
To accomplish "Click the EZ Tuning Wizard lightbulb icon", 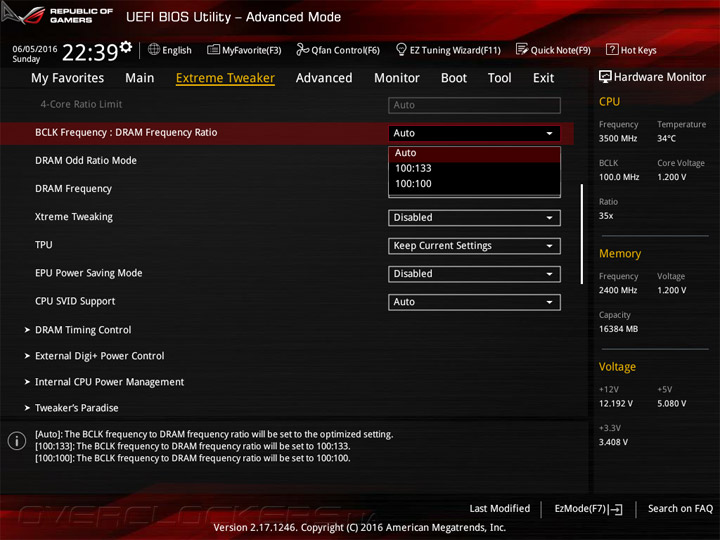I will (x=401, y=50).
